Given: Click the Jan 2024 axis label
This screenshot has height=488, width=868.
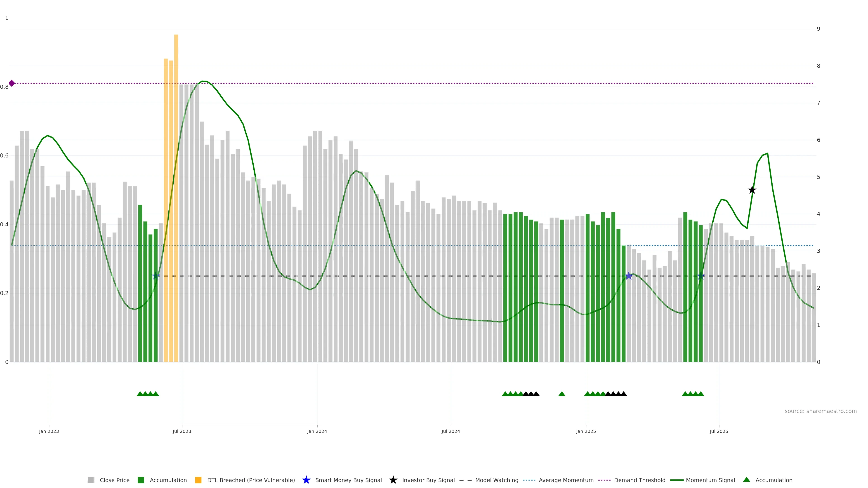Looking at the screenshot, I should [x=317, y=431].
